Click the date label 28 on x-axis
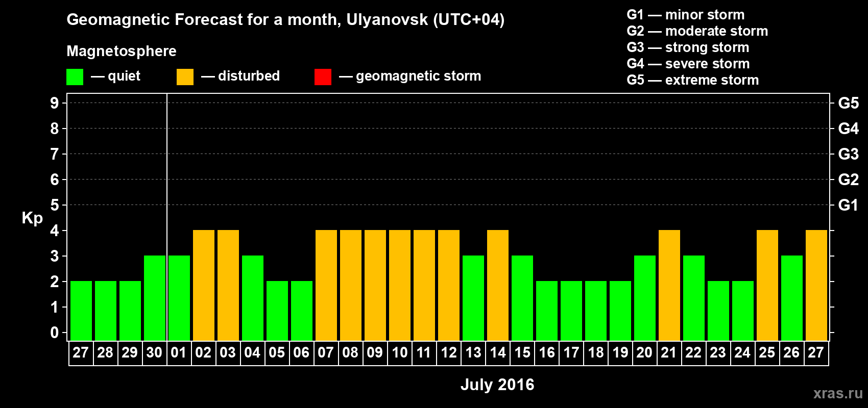Viewport: 868px width, 408px height. pyautogui.click(x=105, y=353)
